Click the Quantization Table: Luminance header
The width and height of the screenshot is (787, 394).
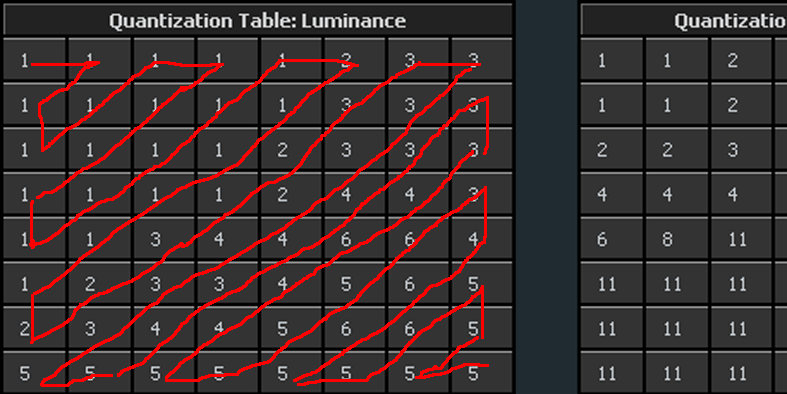(257, 20)
